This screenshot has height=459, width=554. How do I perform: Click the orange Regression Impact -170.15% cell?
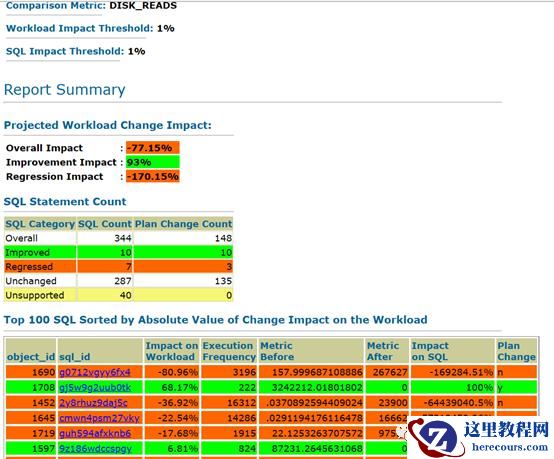153,176
